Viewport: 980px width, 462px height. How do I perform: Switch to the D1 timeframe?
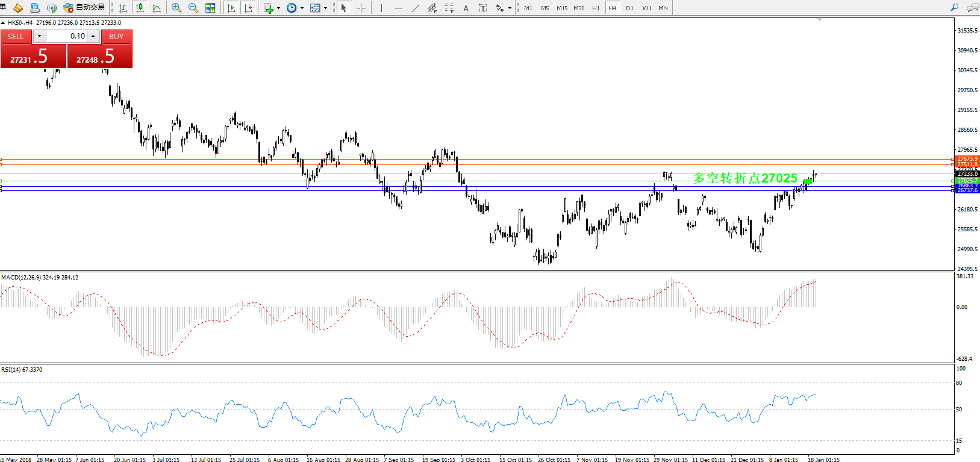coord(629,8)
